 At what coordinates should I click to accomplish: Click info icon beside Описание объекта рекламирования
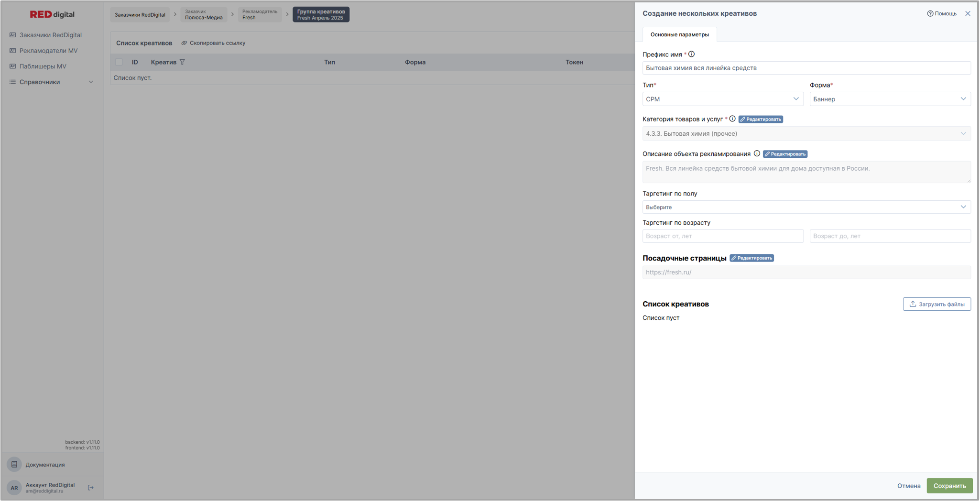pyautogui.click(x=757, y=154)
